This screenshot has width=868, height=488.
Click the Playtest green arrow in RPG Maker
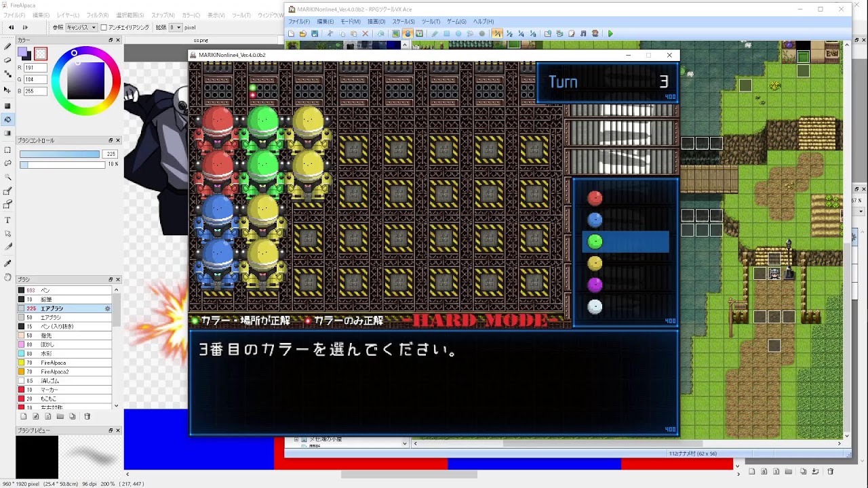coord(610,33)
